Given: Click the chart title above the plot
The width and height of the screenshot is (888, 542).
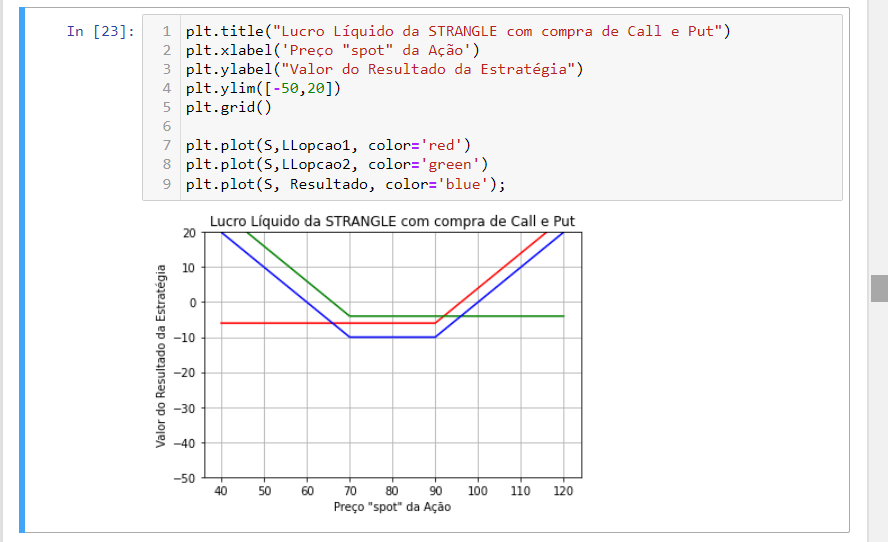Looking at the screenshot, I should tap(392, 221).
